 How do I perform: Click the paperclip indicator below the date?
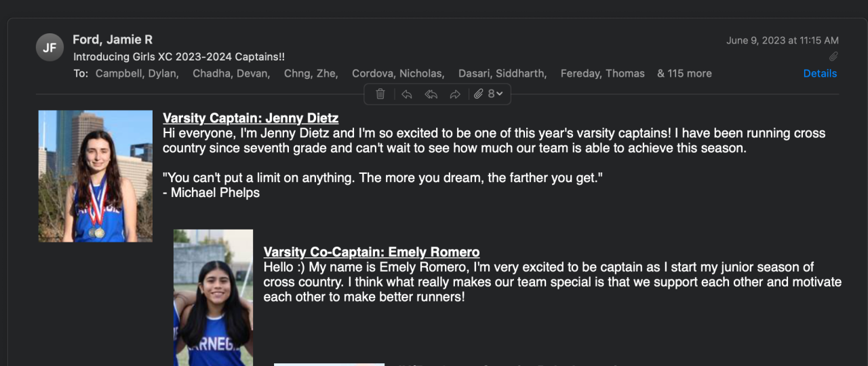coord(833,56)
